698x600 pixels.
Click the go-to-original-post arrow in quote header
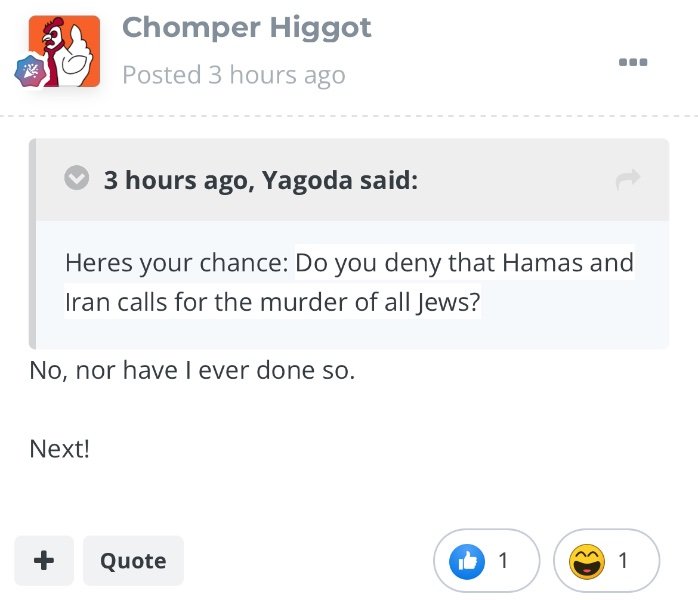(x=628, y=180)
